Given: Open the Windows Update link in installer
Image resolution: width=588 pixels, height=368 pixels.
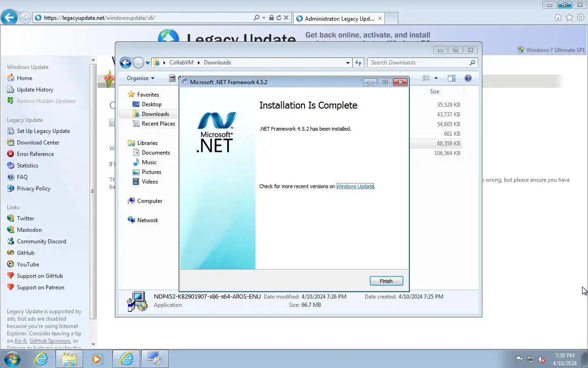Looking at the screenshot, I should [355, 186].
